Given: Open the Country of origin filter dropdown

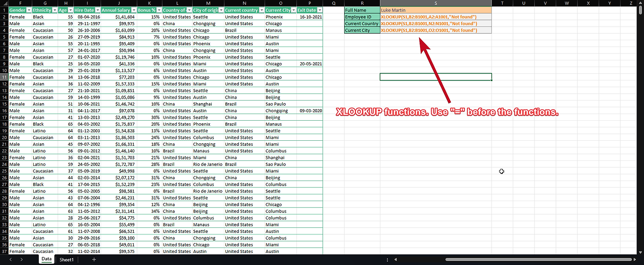Looking at the screenshot, I should (189, 10).
